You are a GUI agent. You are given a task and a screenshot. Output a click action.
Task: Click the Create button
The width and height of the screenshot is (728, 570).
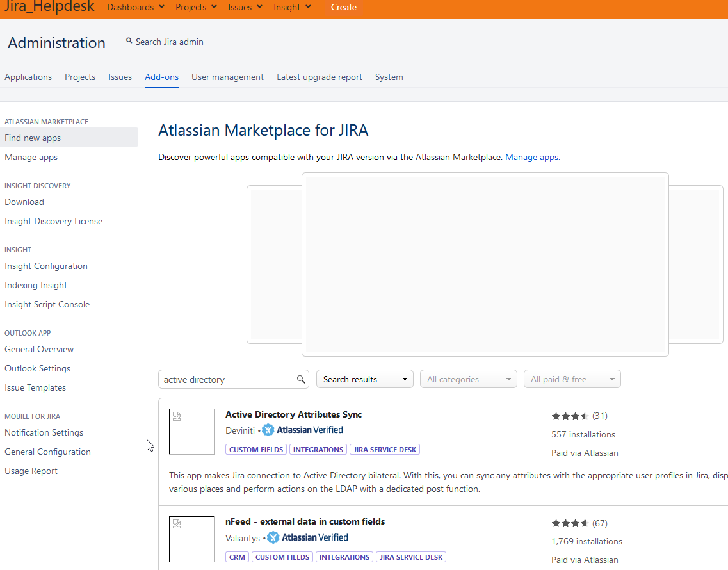tap(344, 8)
